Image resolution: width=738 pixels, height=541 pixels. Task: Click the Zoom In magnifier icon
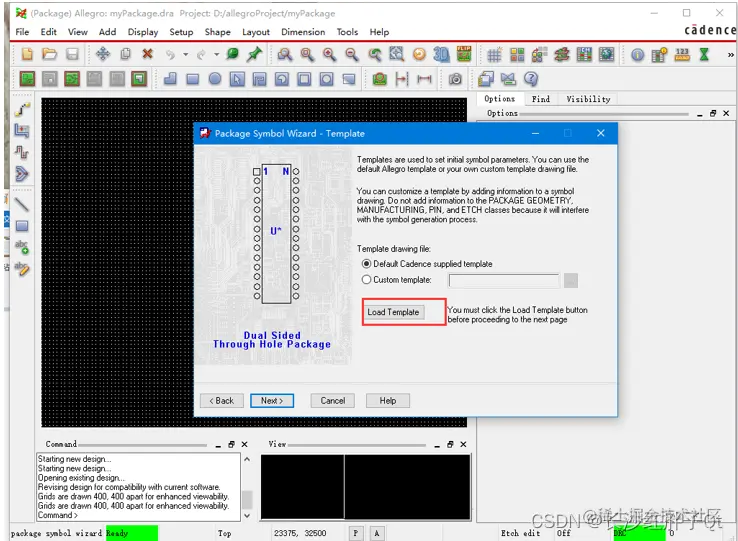[x=329, y=55]
